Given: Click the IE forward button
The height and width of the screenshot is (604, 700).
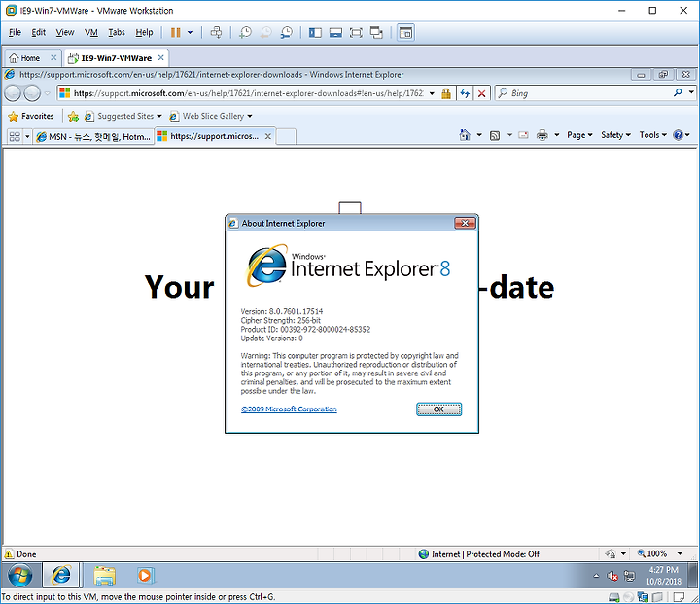Looking at the screenshot, I should point(32,93).
